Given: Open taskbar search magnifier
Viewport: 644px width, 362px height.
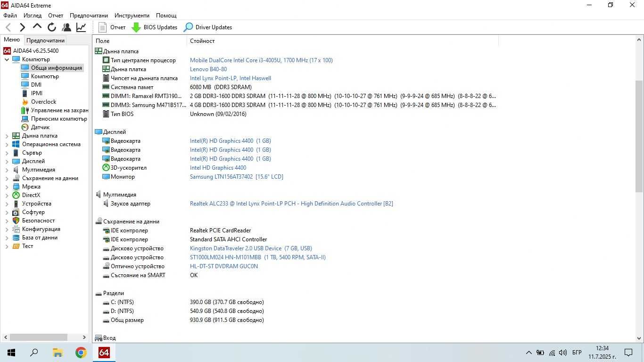Looking at the screenshot, I should click(34, 353).
